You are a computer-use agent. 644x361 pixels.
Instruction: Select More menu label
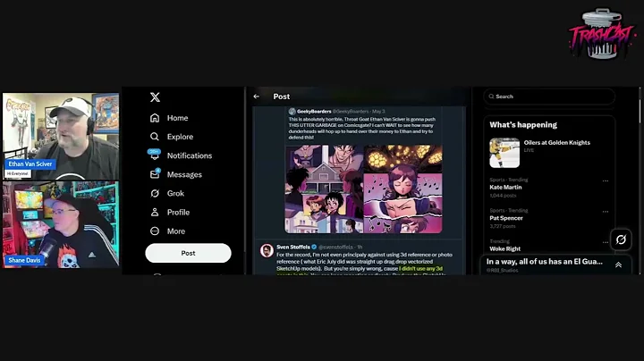(x=176, y=231)
